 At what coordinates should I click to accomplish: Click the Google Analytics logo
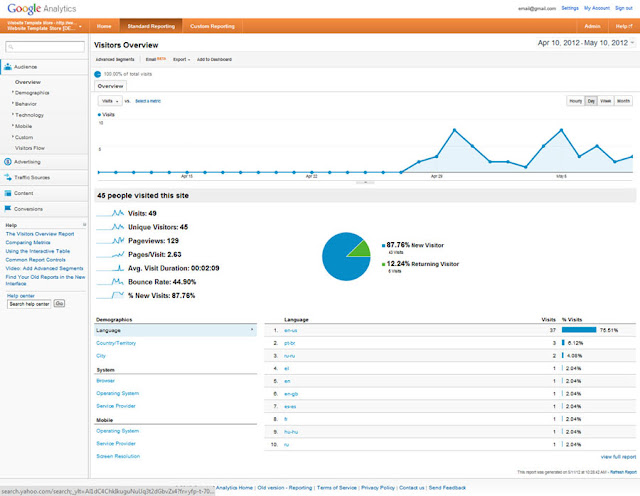42,9
